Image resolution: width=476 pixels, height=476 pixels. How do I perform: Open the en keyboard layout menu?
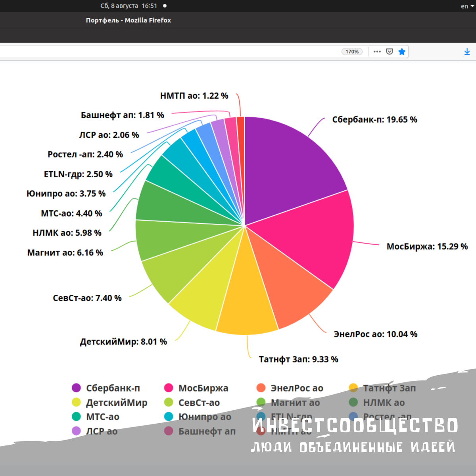(x=467, y=6)
